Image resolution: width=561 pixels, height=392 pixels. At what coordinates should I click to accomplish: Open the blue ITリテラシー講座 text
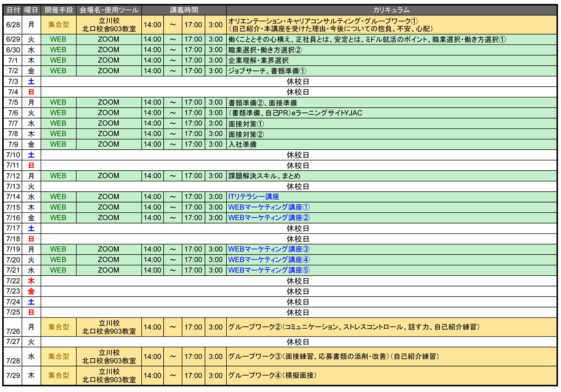[x=254, y=197]
